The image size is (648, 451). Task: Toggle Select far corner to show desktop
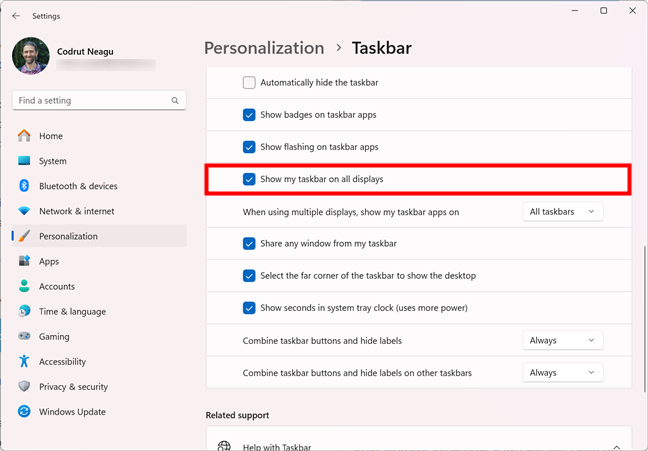coord(249,276)
